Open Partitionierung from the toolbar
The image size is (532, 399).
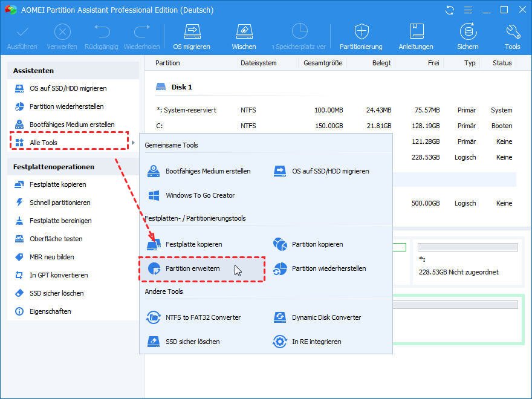(x=361, y=37)
